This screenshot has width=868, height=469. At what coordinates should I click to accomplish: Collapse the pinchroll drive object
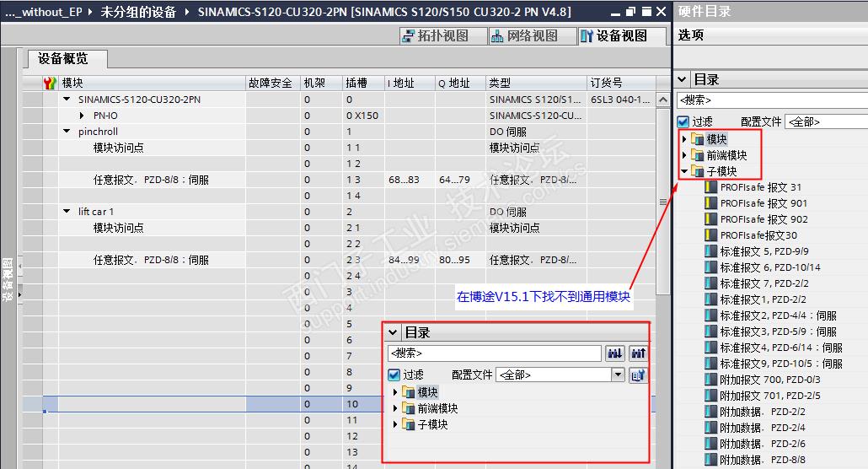click(x=67, y=132)
